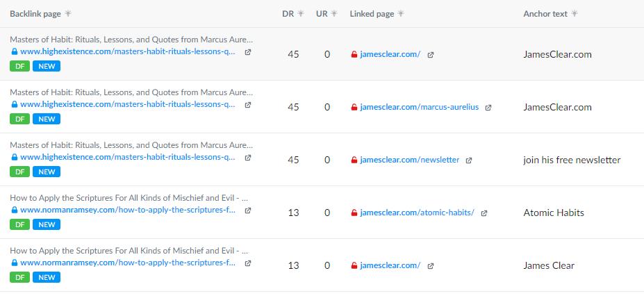Open first highexistence.com backlink URL
Image resolution: width=644 pixels, height=298 pixels.
128,51
